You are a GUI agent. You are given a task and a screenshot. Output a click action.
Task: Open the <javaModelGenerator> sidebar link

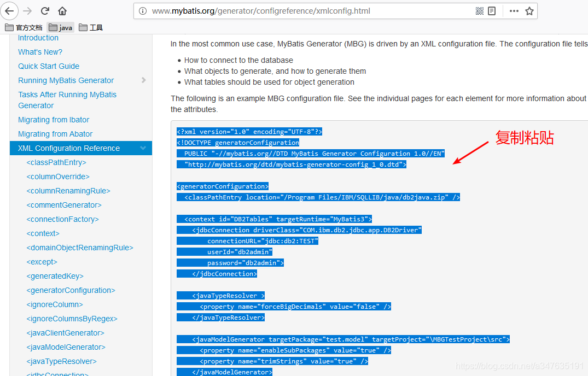coord(66,348)
